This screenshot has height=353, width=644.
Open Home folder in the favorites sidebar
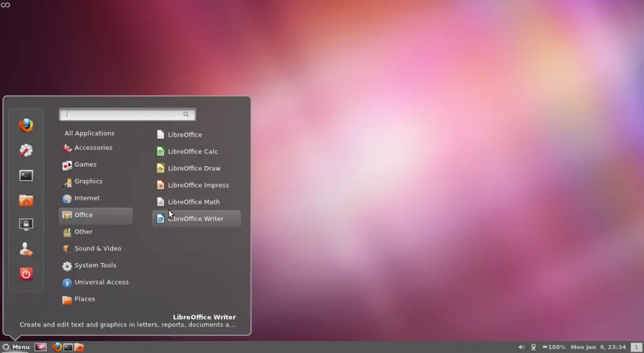[x=26, y=200]
